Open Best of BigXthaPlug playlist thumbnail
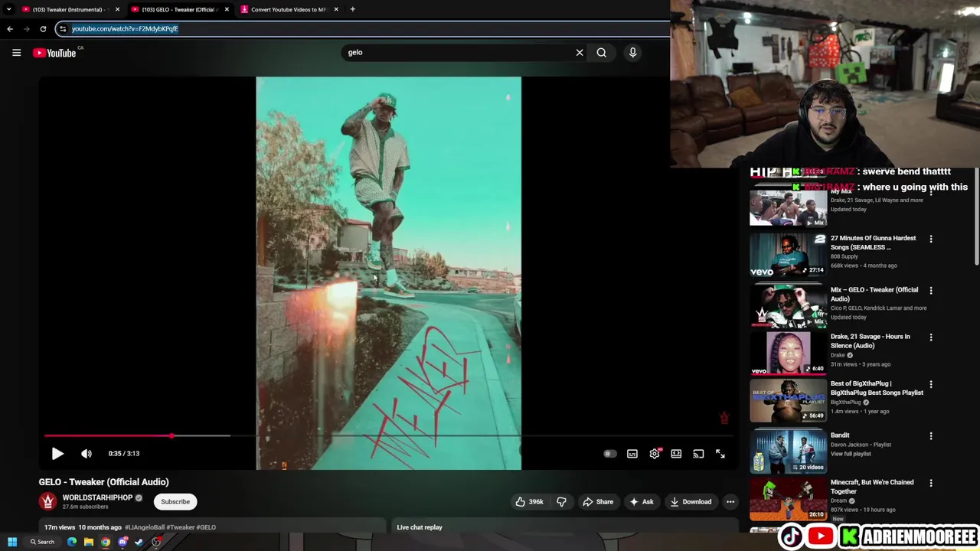Image resolution: width=980 pixels, height=551 pixels. click(788, 400)
